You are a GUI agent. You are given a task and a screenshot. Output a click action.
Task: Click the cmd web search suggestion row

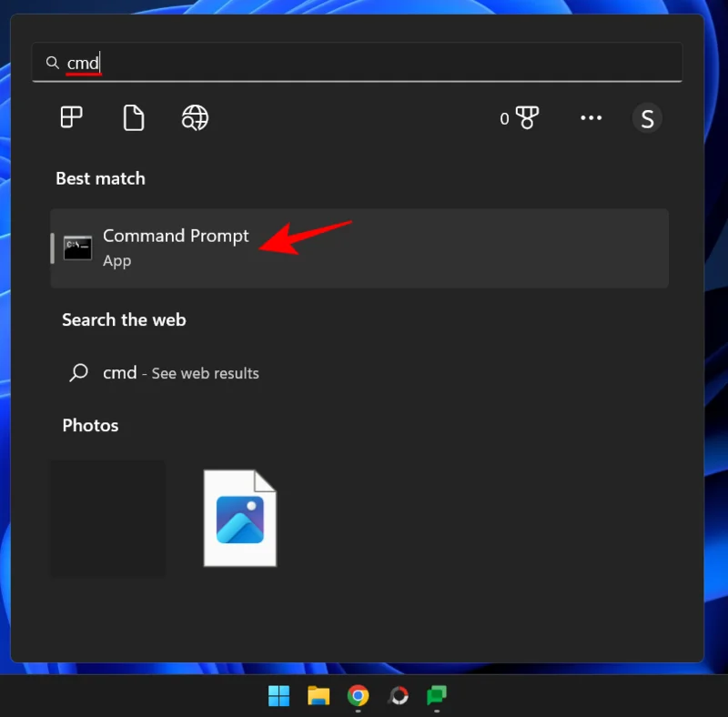[164, 373]
